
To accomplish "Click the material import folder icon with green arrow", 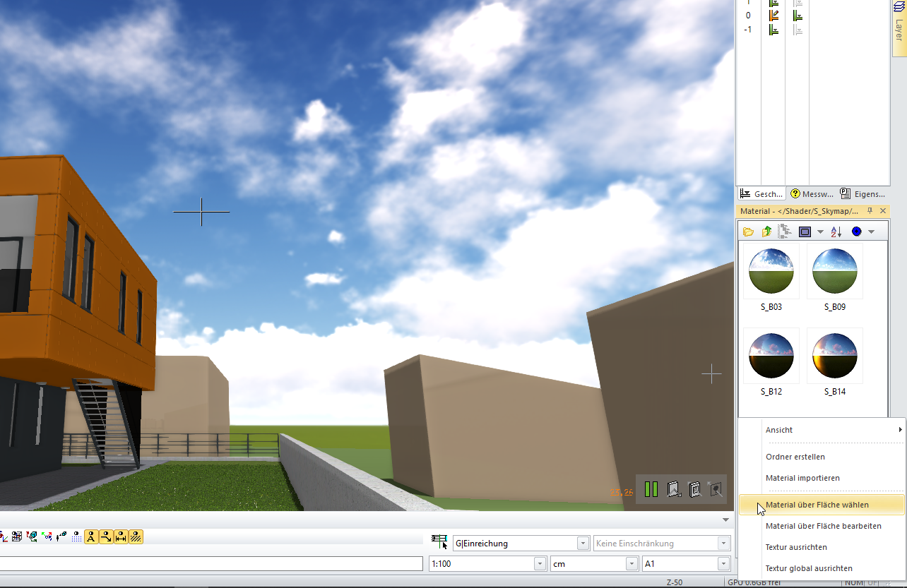I will (766, 231).
